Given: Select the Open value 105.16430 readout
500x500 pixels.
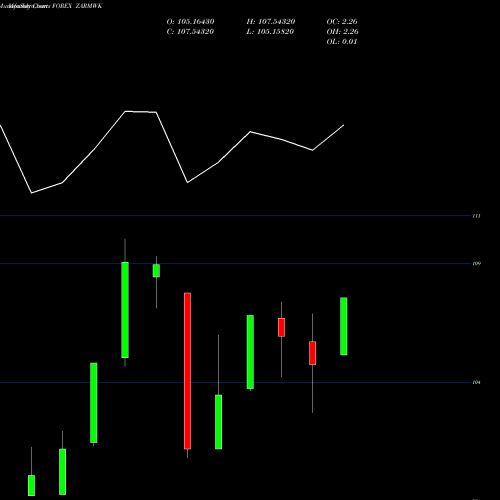Looking at the screenshot, I should coord(190,22).
